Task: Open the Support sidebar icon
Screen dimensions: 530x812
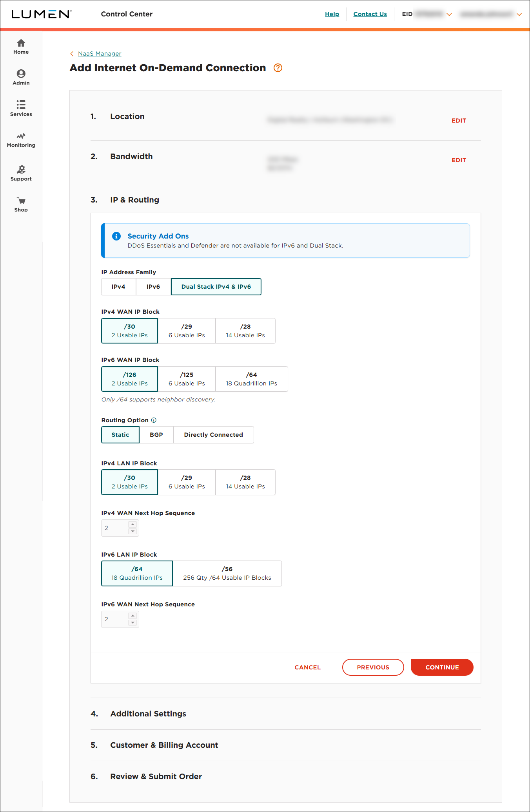Action: 21,173
